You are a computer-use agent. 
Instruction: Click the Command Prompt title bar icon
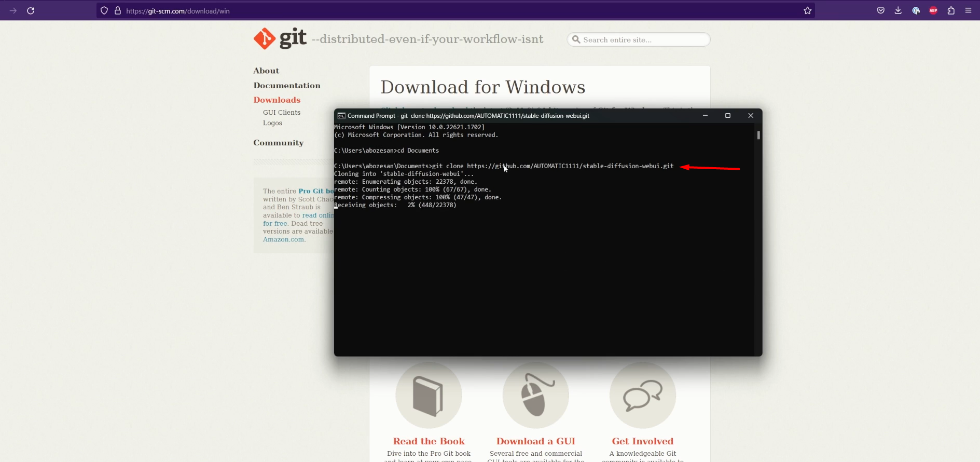[341, 116]
